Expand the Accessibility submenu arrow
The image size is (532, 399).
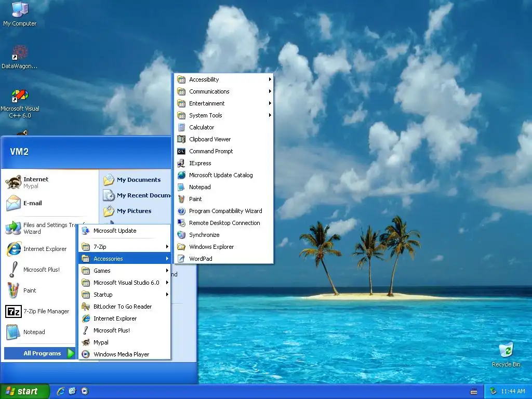click(270, 79)
